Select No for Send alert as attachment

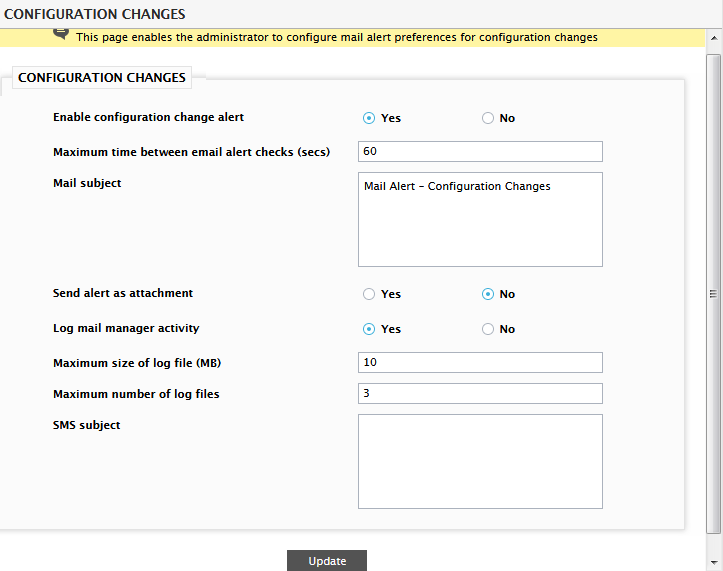[488, 294]
